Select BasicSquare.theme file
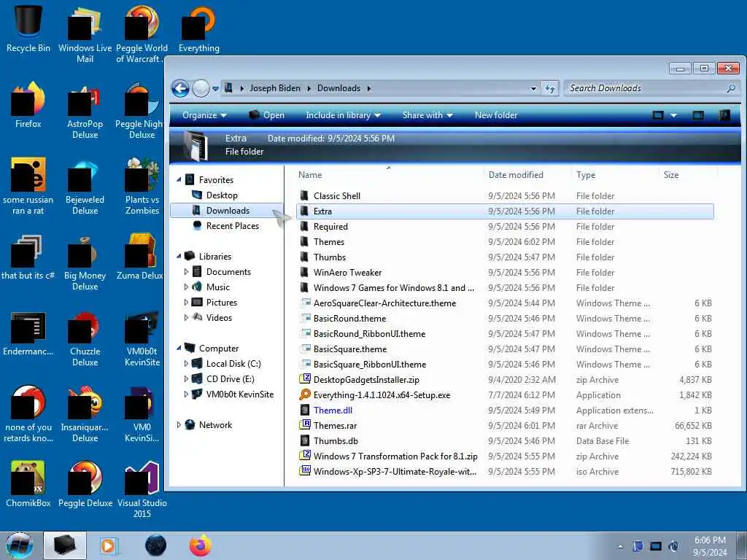The height and width of the screenshot is (560, 747). [x=349, y=349]
